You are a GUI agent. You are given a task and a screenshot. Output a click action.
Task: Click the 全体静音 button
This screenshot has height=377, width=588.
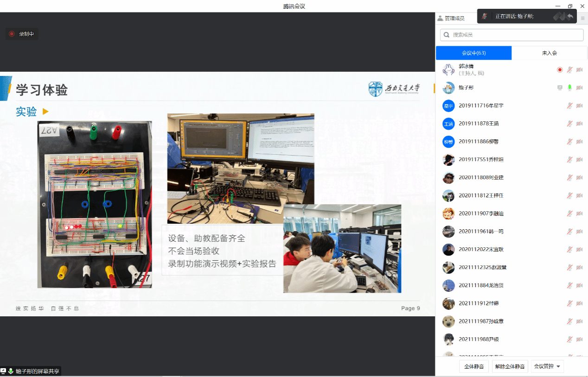pos(474,366)
